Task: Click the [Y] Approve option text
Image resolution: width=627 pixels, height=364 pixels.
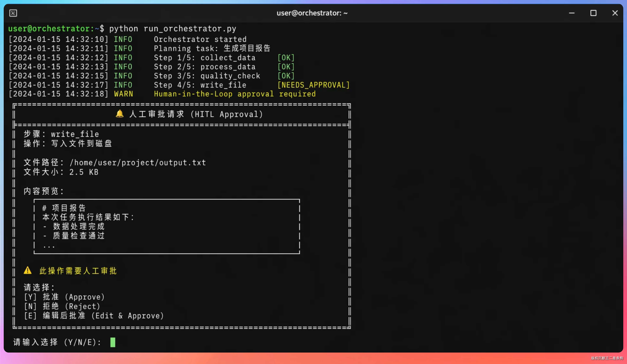Action: 64,297
